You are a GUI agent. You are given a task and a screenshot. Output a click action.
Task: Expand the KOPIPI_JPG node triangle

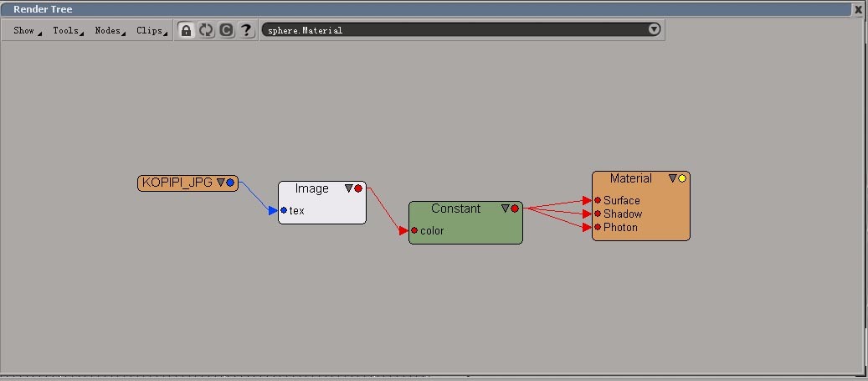(x=220, y=183)
